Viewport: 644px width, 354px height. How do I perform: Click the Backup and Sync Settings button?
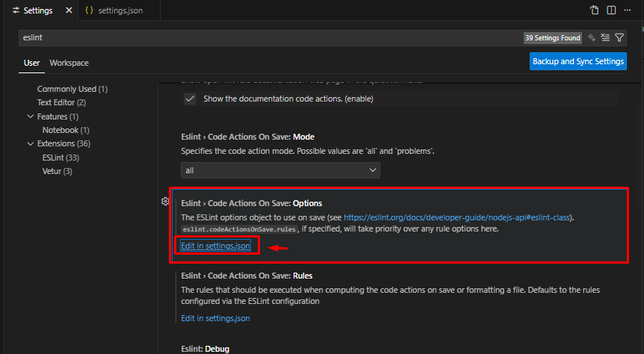[578, 61]
